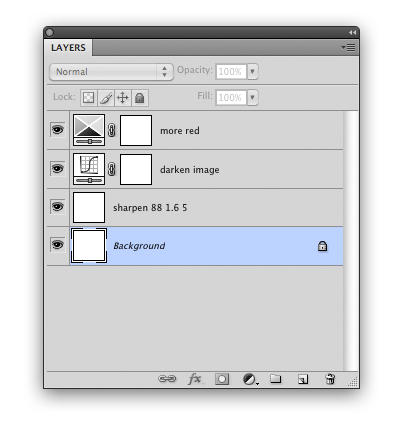Create a new group folder
406x424 pixels.
(276, 379)
